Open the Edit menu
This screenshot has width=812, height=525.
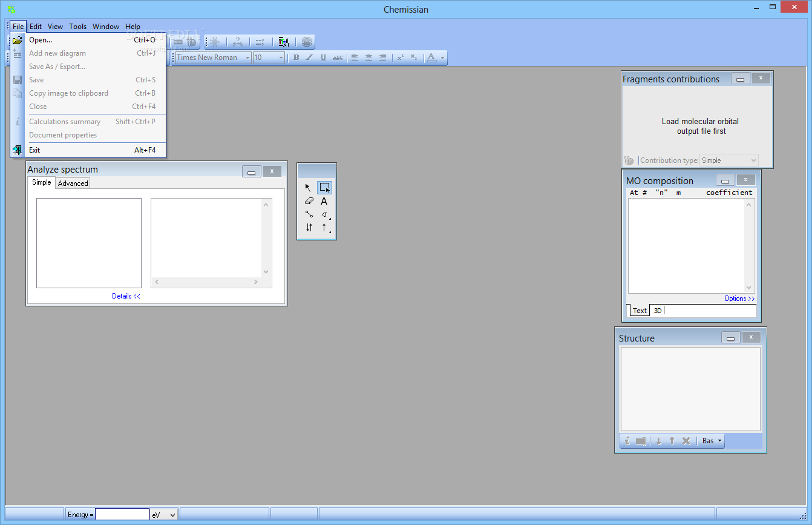point(36,27)
